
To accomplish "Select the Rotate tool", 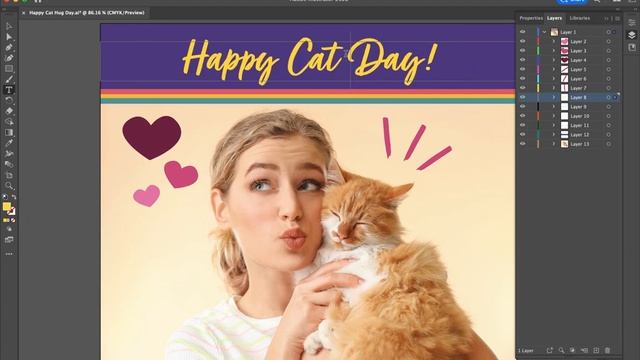I will tap(9, 100).
